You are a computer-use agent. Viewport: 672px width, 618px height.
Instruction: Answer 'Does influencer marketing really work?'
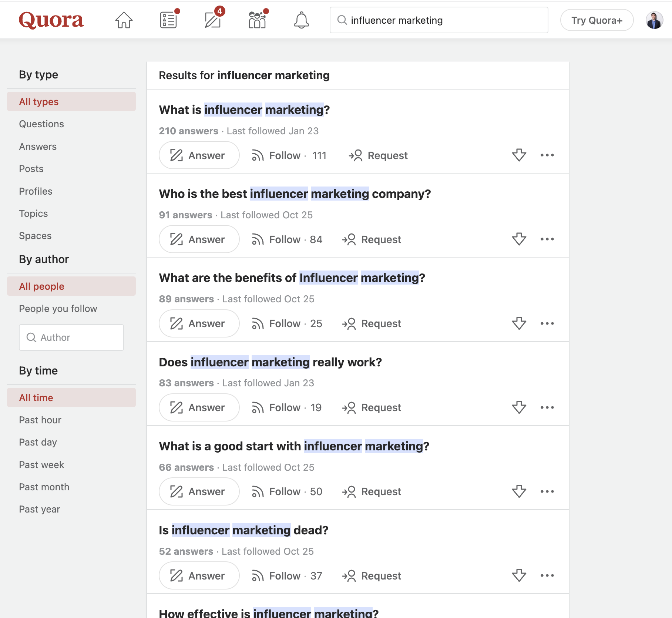tap(199, 407)
